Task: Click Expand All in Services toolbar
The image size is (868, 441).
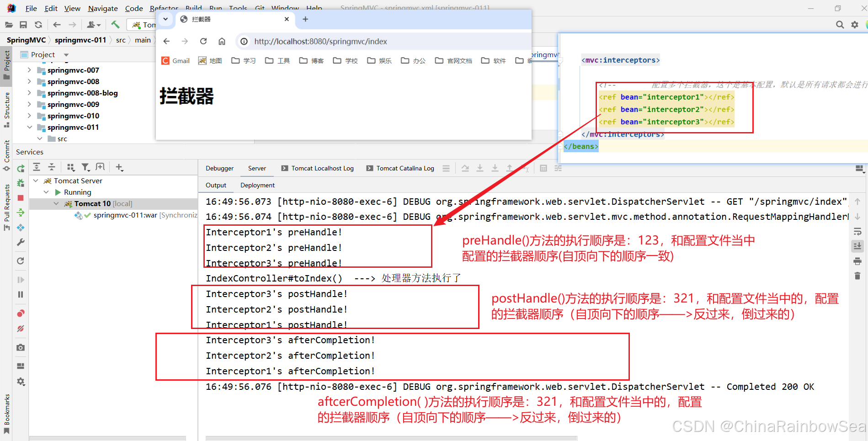Action: click(37, 167)
